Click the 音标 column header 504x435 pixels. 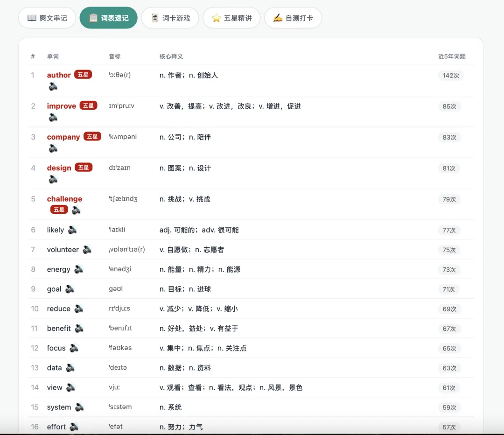[x=115, y=56]
